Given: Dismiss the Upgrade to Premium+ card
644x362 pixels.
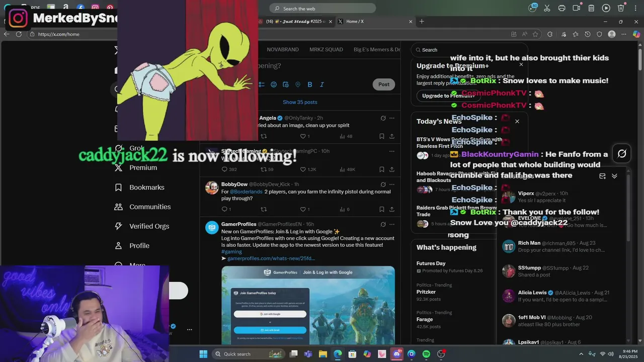Looking at the screenshot, I should click(521, 64).
